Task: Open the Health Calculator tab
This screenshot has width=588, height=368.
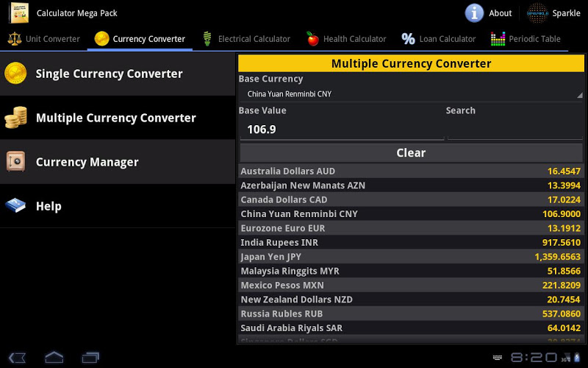Action: (x=345, y=39)
